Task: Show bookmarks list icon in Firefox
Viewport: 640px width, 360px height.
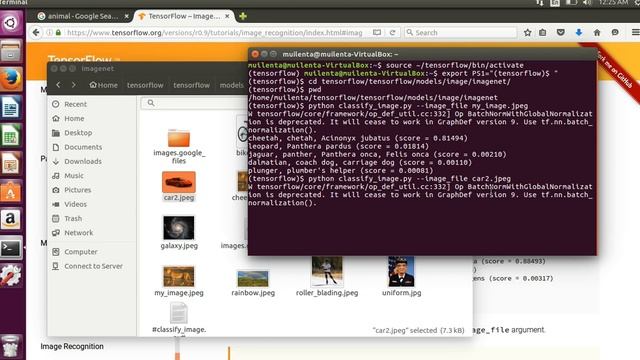Action: tap(542, 33)
